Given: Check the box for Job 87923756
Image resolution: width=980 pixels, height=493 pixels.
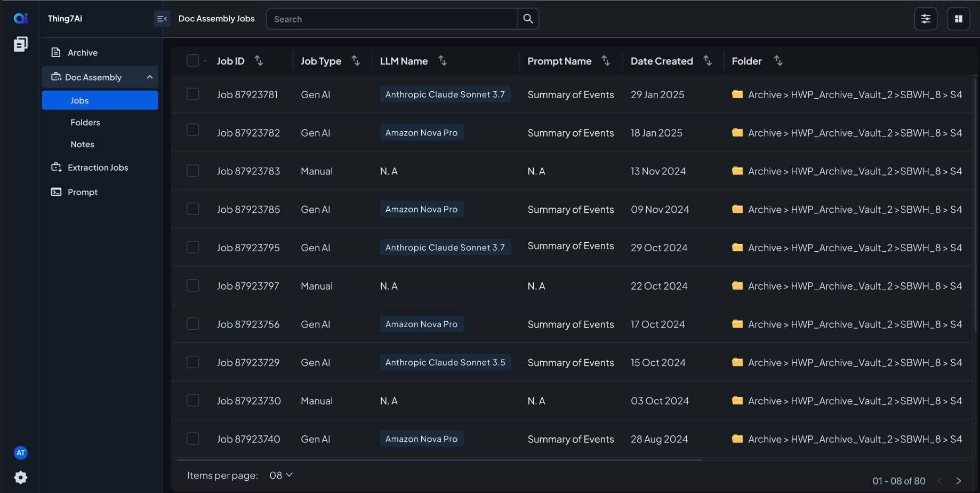Looking at the screenshot, I should (x=192, y=324).
